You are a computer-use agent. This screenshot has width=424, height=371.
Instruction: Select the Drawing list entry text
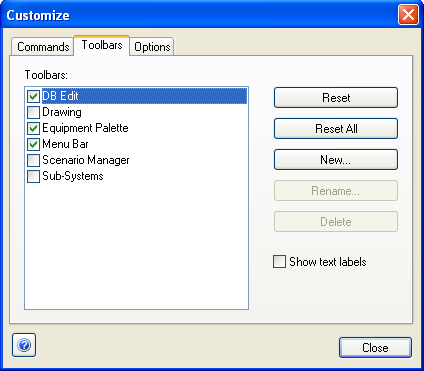[62, 112]
